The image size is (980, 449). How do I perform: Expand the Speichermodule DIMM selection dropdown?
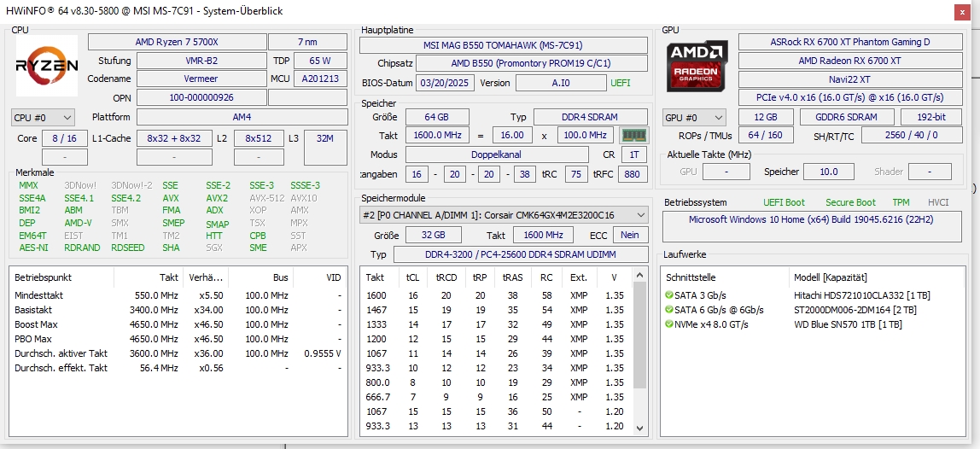coord(504,215)
